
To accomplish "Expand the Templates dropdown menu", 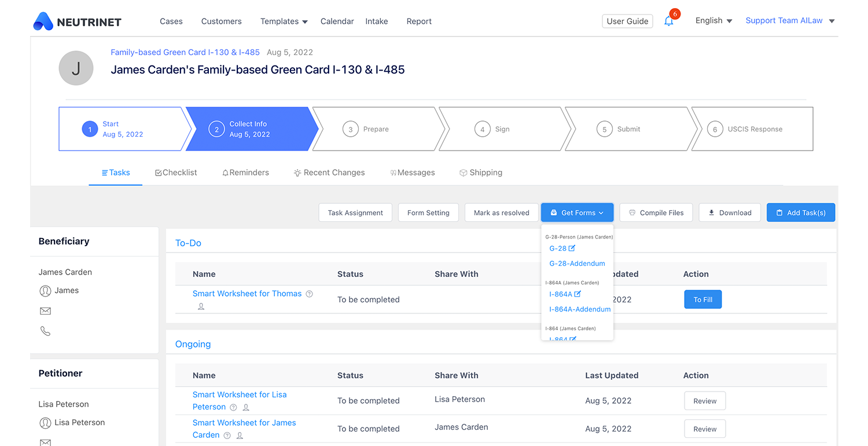I will coord(284,21).
